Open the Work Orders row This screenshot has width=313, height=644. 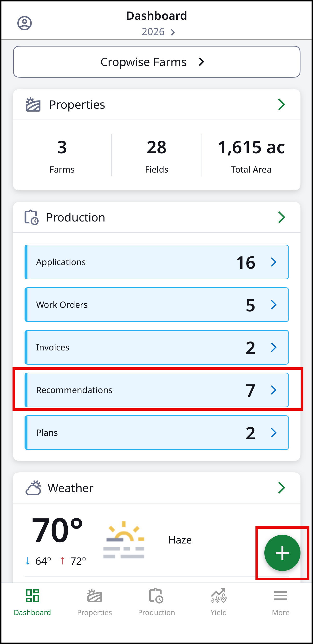tap(157, 305)
